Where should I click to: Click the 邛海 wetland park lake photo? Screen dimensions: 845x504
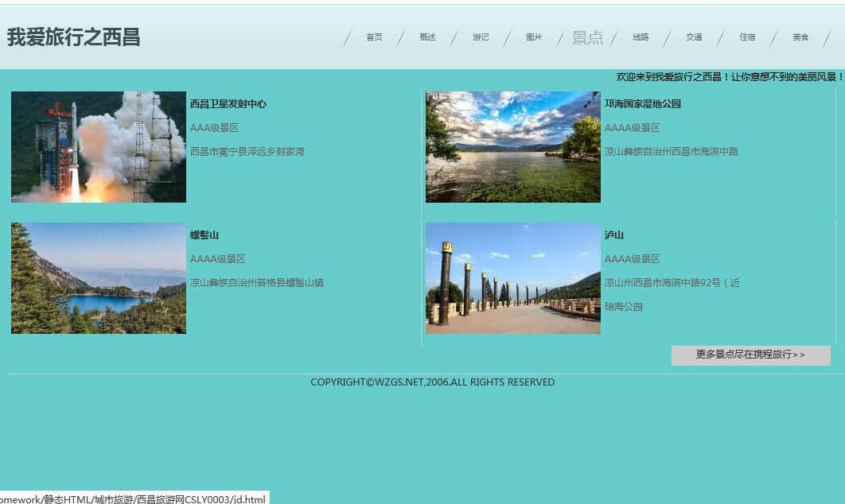[512, 147]
